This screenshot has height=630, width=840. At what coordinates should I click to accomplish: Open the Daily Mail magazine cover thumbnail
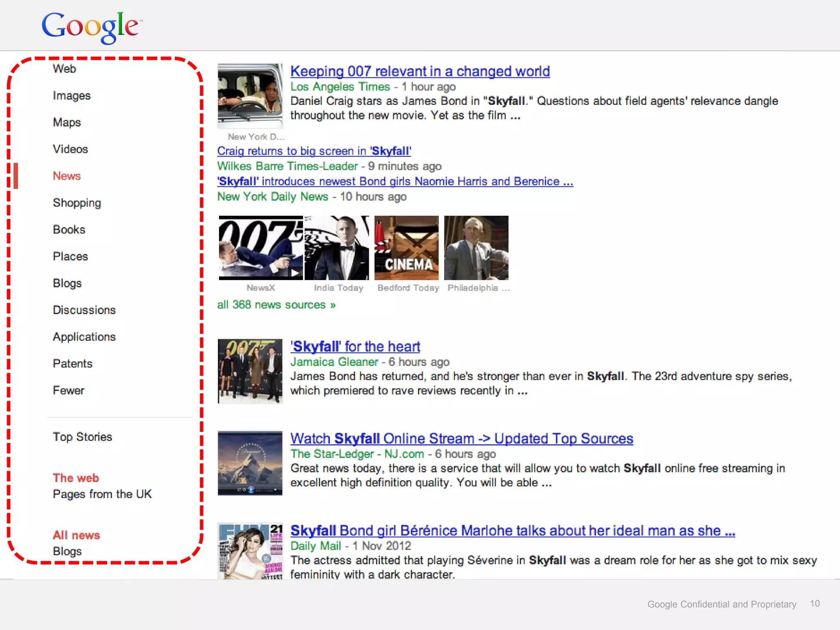[250, 551]
